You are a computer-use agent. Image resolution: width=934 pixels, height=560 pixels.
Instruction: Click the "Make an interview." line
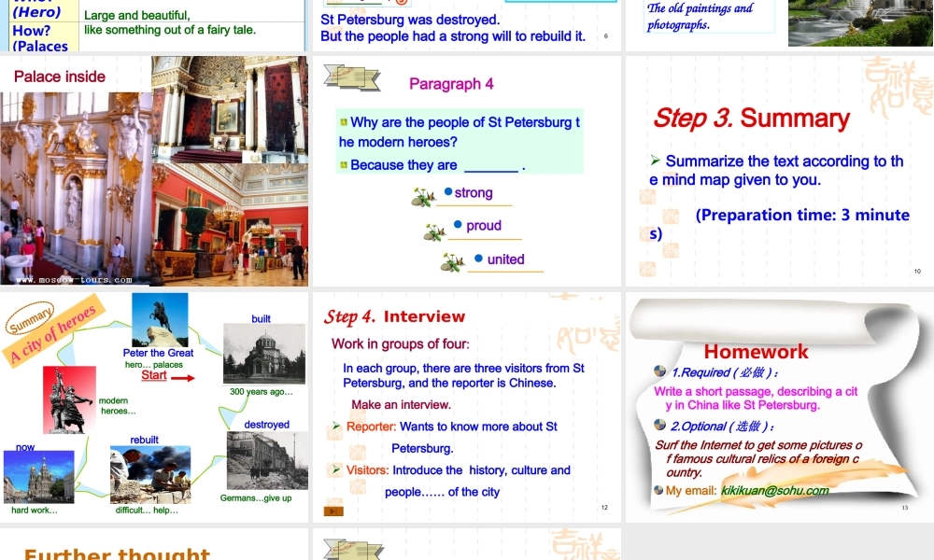(x=401, y=405)
